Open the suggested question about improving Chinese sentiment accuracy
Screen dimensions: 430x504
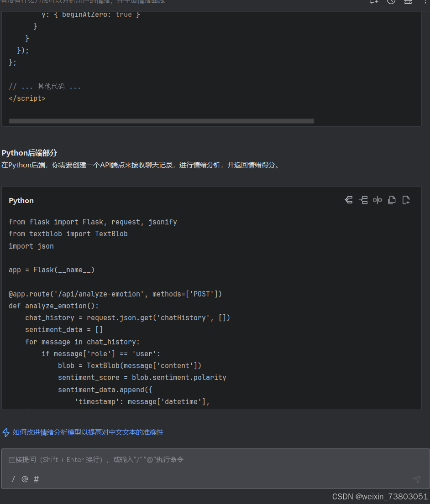pos(88,432)
